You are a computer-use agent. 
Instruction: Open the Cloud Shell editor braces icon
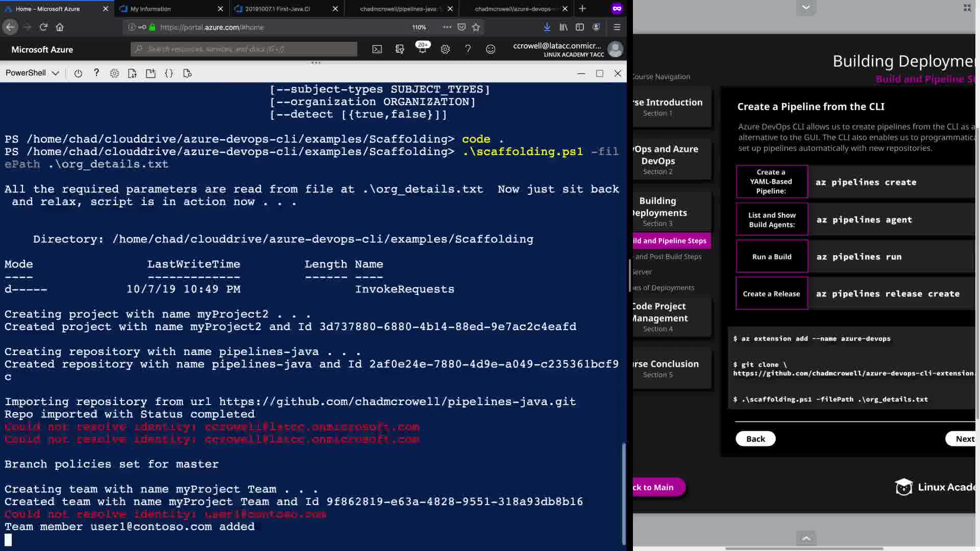(x=169, y=73)
